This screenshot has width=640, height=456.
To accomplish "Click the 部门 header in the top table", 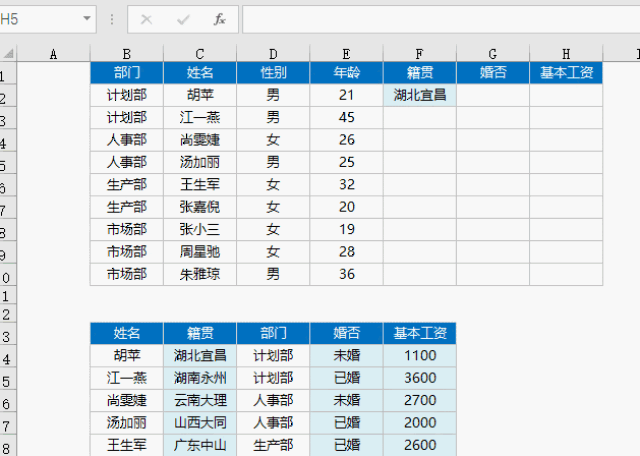I will [x=127, y=73].
